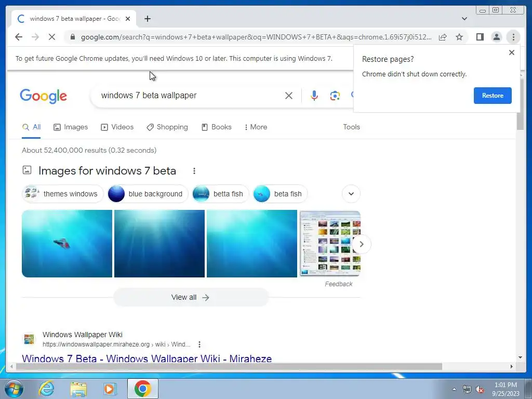Screen dimensions: 532x399
Task: Switch to Books tab
Action: pyautogui.click(x=217, y=127)
